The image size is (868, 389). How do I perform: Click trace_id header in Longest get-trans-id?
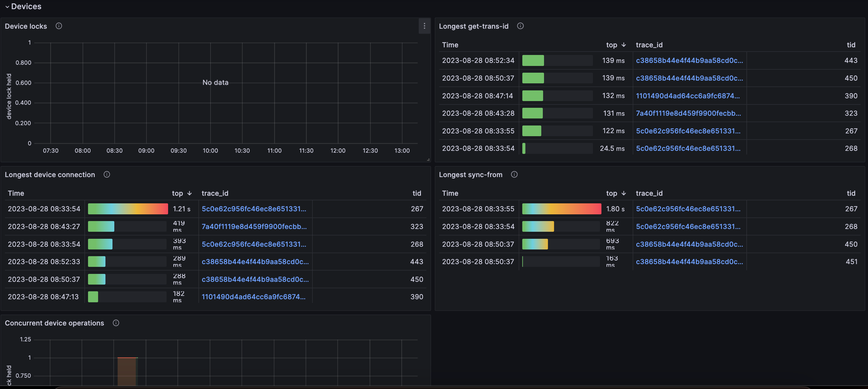(x=649, y=45)
